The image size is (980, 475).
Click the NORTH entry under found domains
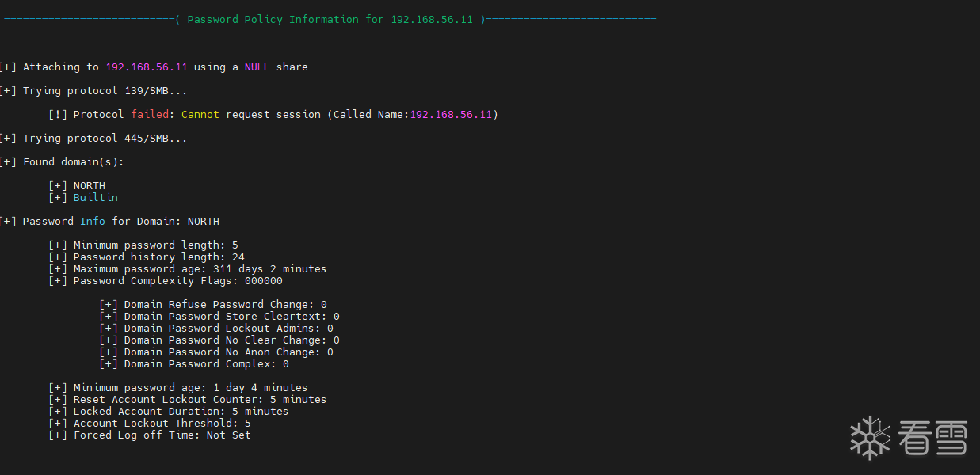[89, 186]
